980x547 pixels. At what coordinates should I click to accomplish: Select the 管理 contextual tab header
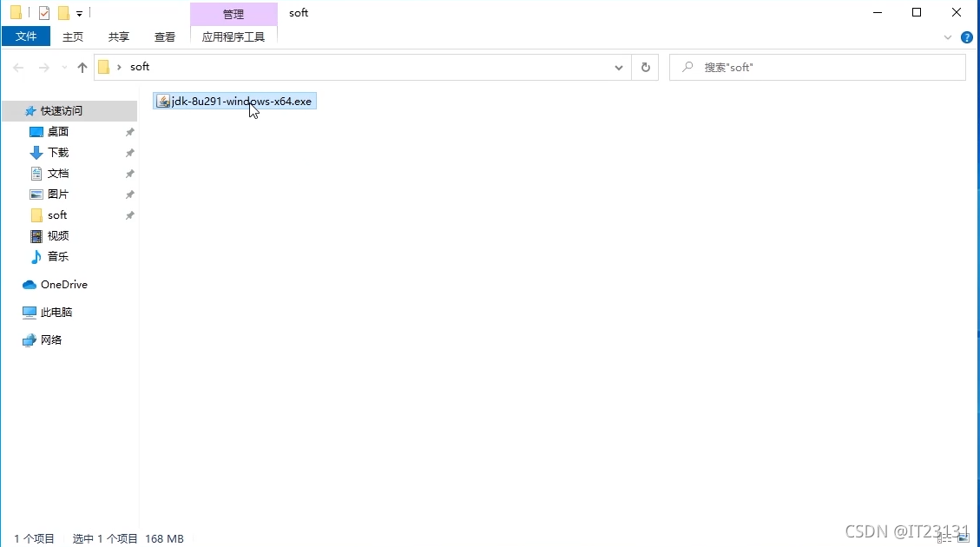[233, 14]
